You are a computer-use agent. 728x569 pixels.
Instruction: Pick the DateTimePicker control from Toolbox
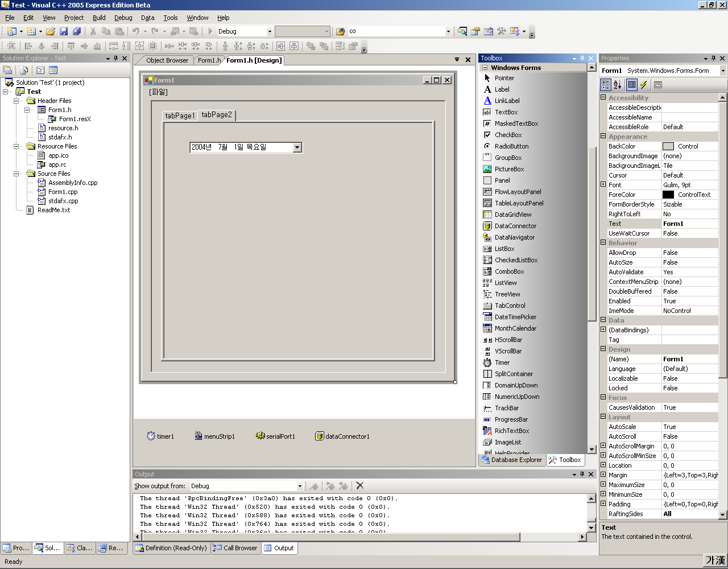[515, 317]
